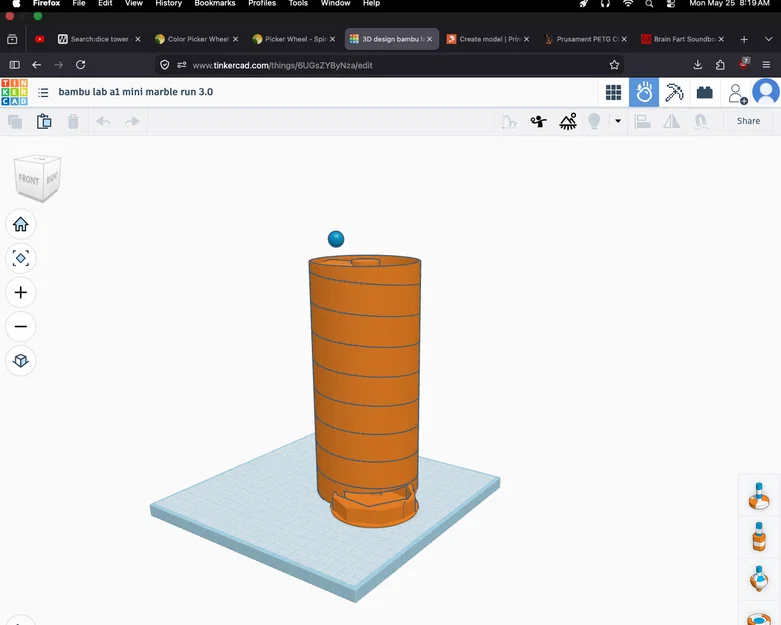Image resolution: width=781 pixels, height=625 pixels.
Task: Zoom out with the minus button
Action: click(20, 327)
